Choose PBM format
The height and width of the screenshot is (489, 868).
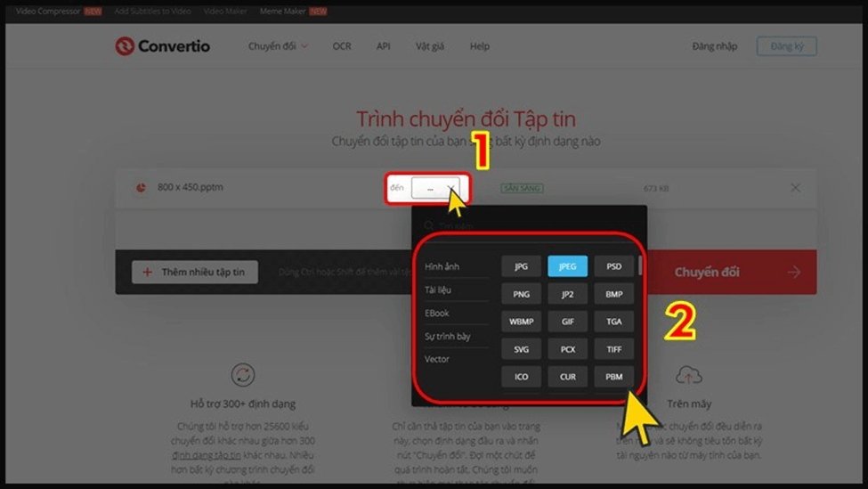614,377
